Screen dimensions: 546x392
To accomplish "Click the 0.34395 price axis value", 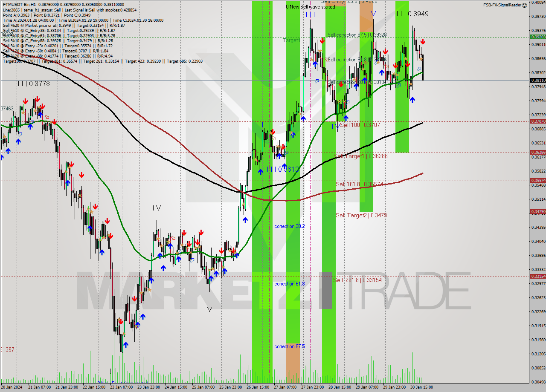I will click(538, 227).
